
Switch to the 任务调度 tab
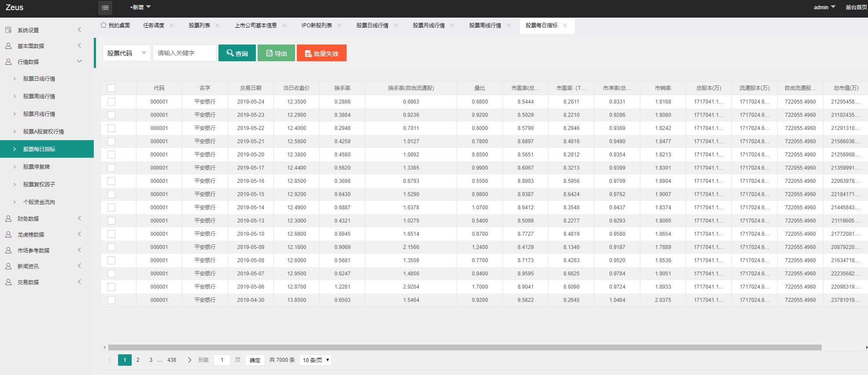[154, 26]
